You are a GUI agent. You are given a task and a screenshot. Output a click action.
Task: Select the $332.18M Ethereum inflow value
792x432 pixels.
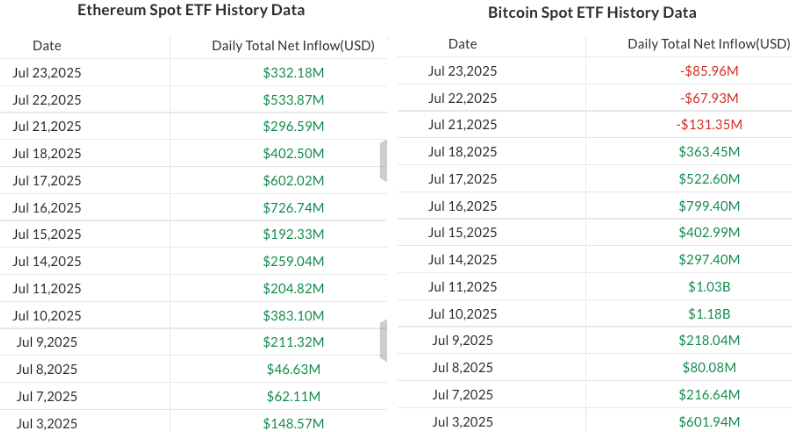pos(293,72)
